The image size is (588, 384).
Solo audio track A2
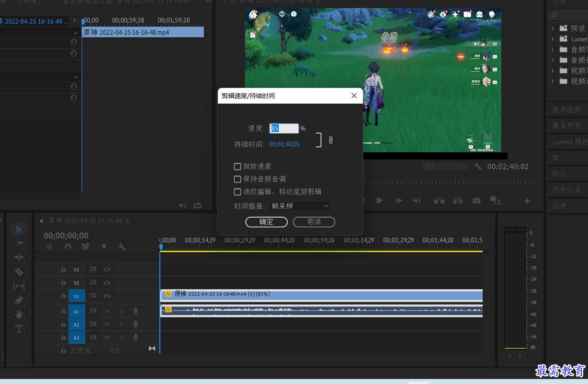pyautogui.click(x=121, y=325)
